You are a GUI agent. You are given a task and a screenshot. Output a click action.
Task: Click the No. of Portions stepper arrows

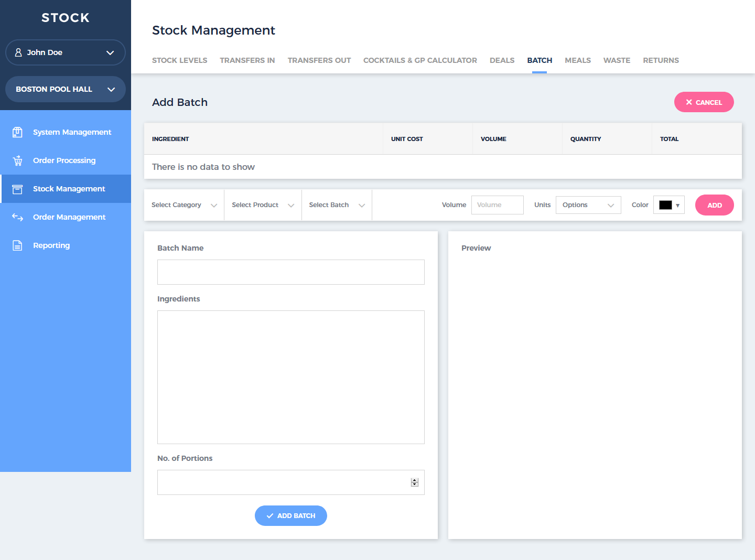tap(414, 482)
